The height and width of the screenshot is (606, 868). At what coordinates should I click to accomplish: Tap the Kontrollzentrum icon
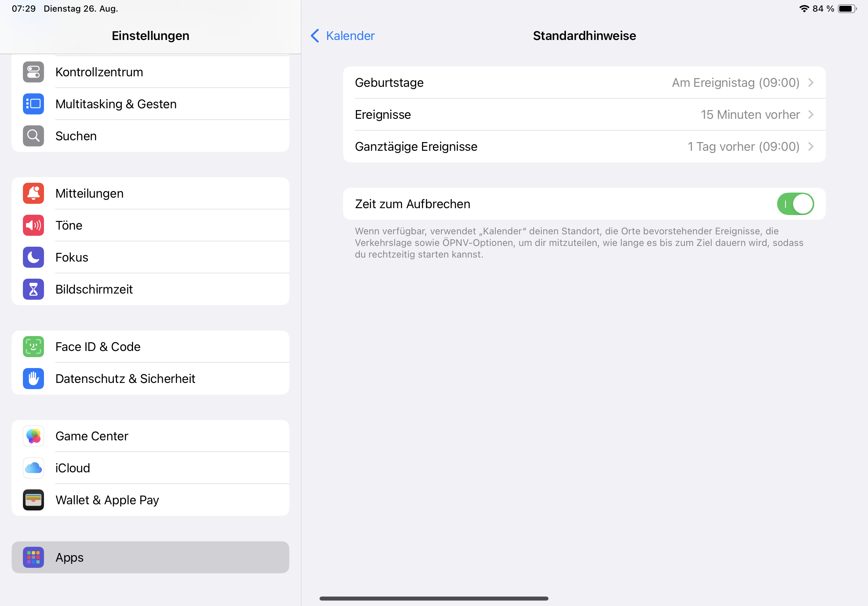point(33,72)
